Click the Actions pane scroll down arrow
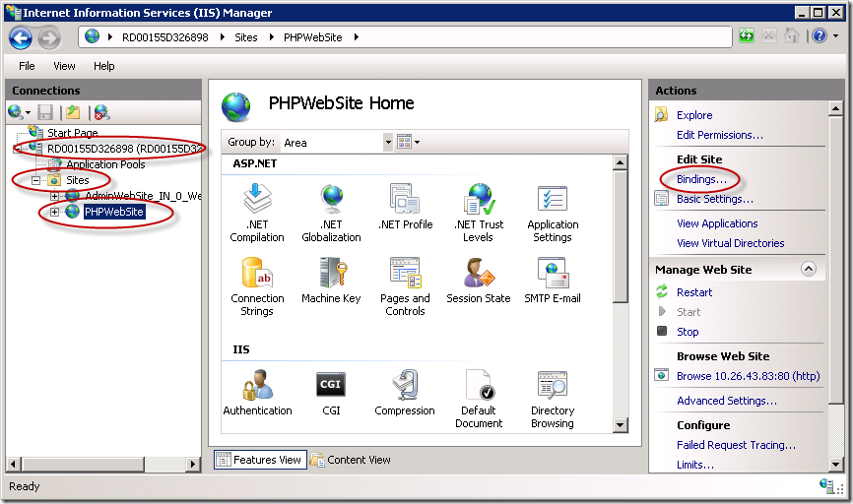 836,465
